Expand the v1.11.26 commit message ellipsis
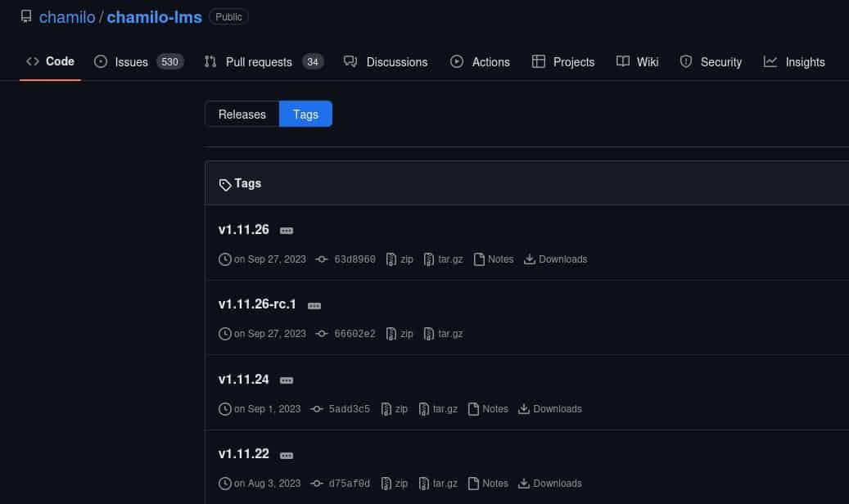 pyautogui.click(x=287, y=231)
